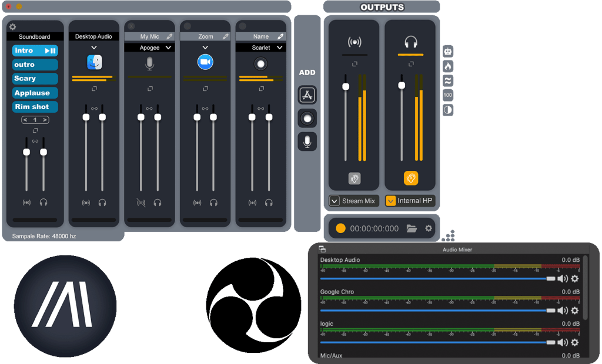Add an audio device source

307,119
